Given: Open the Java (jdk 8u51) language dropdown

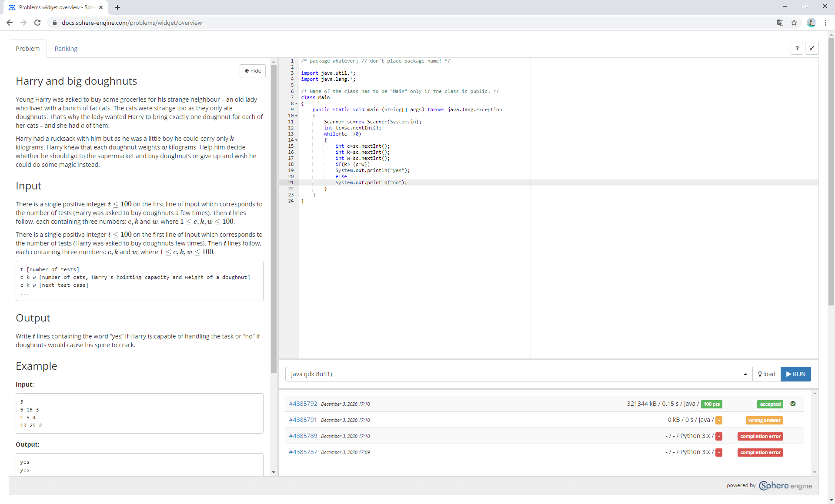Looking at the screenshot, I should tap(745, 374).
